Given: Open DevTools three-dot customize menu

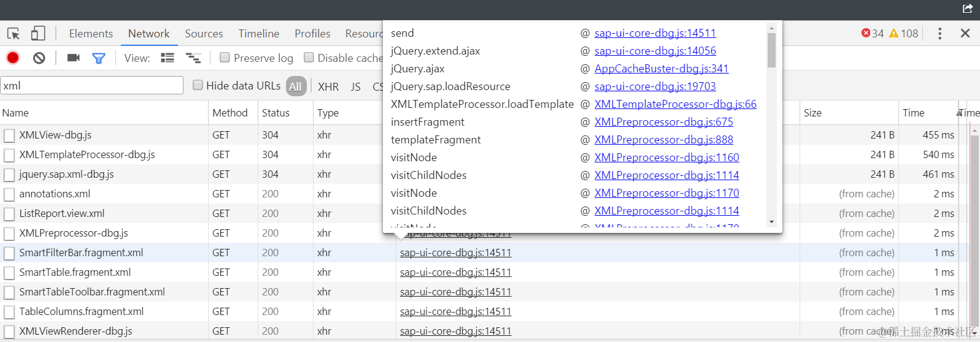Looking at the screenshot, I should 939,33.
